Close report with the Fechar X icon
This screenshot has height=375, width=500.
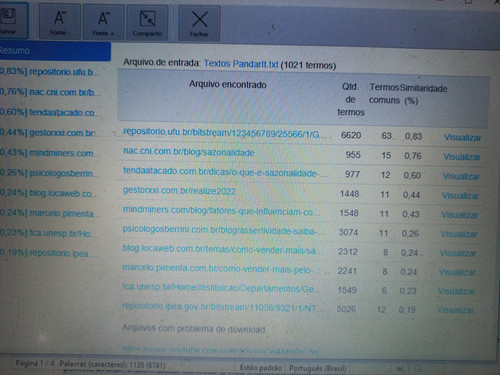pyautogui.click(x=199, y=23)
